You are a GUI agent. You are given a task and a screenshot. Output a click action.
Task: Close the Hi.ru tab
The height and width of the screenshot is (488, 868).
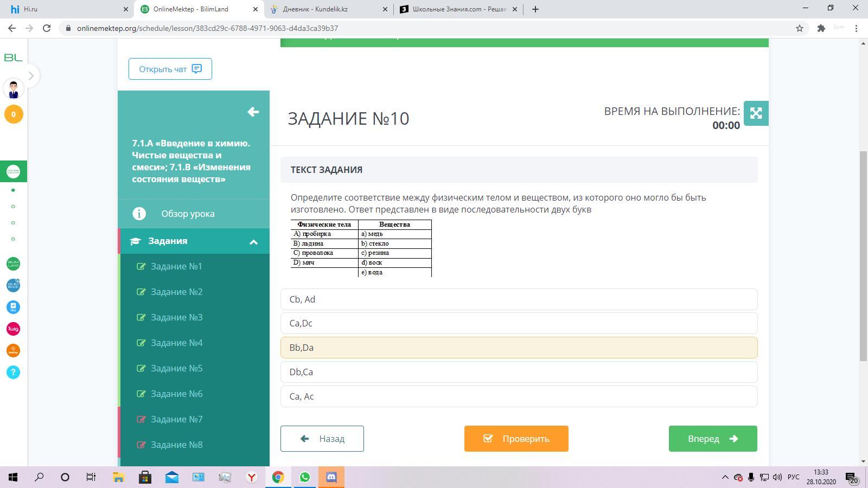pos(125,9)
